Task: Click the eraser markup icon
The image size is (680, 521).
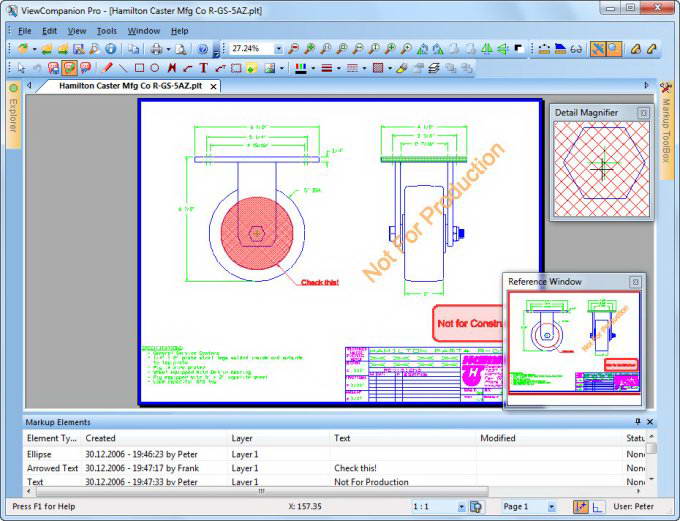Action: [401, 68]
